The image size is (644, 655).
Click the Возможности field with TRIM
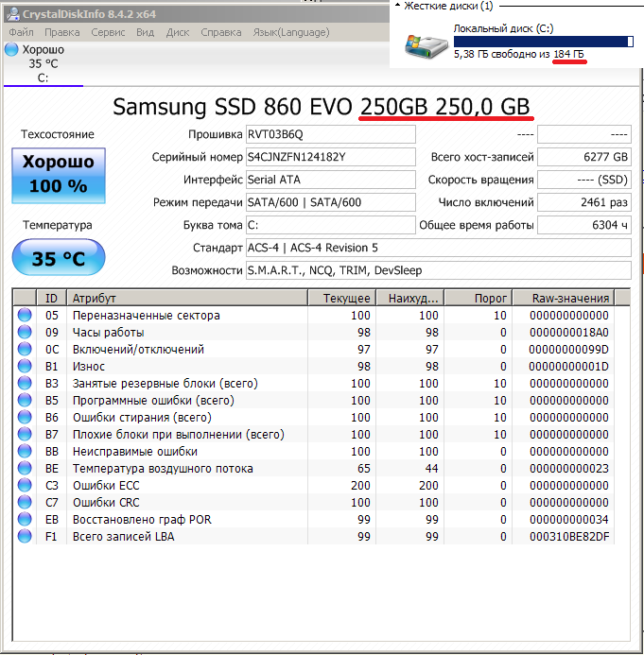pos(439,270)
